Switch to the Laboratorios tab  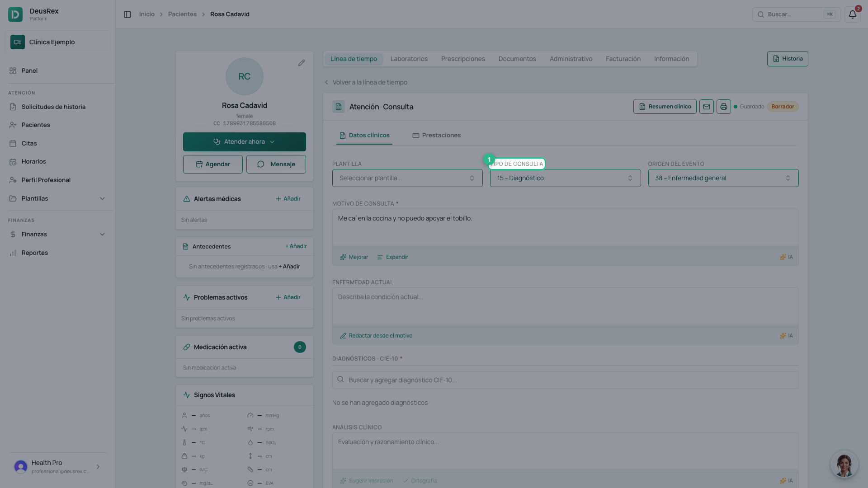click(409, 59)
